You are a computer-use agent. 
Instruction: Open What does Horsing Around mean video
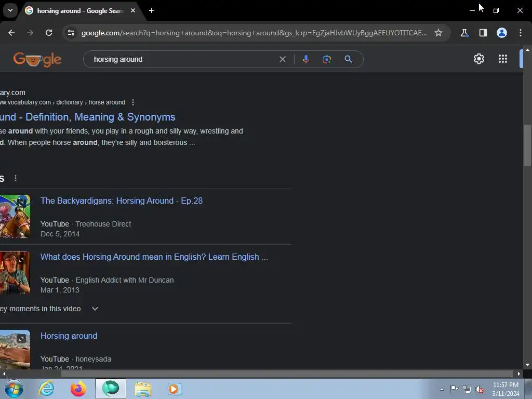click(154, 257)
